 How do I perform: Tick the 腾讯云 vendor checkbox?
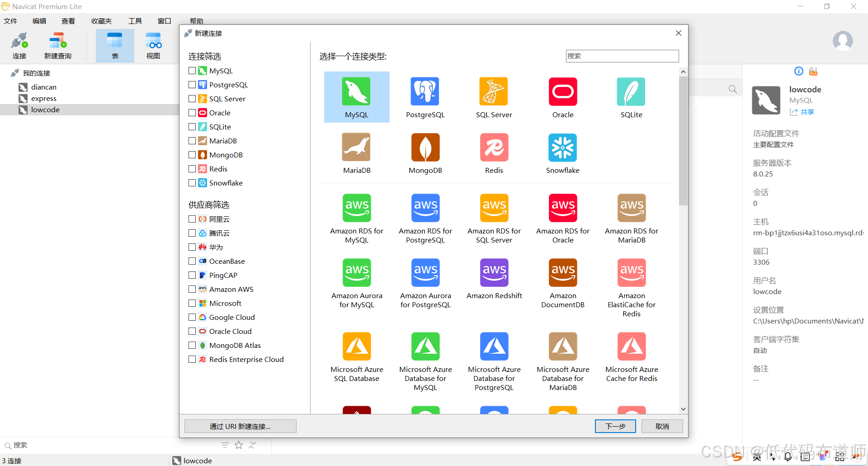192,233
